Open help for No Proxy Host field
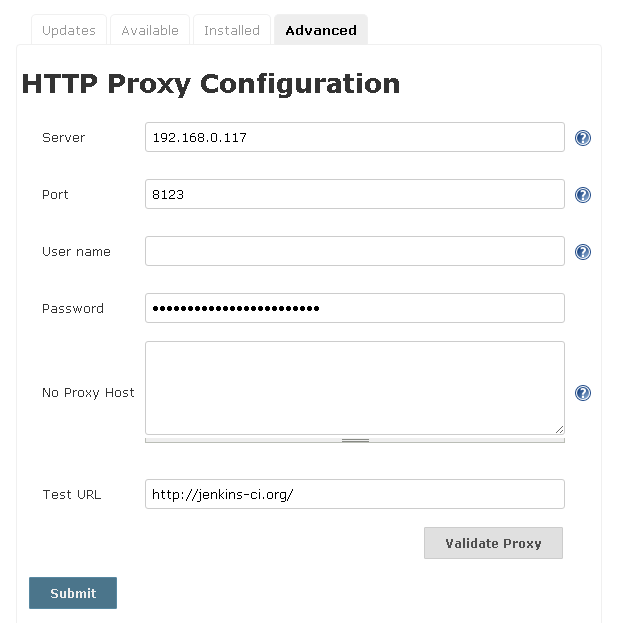This screenshot has width=617, height=623. click(582, 393)
